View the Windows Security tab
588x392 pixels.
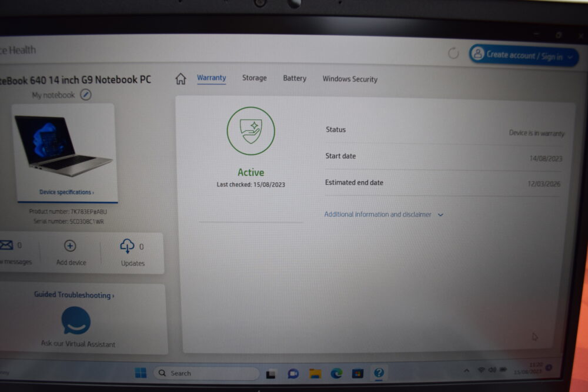click(350, 79)
